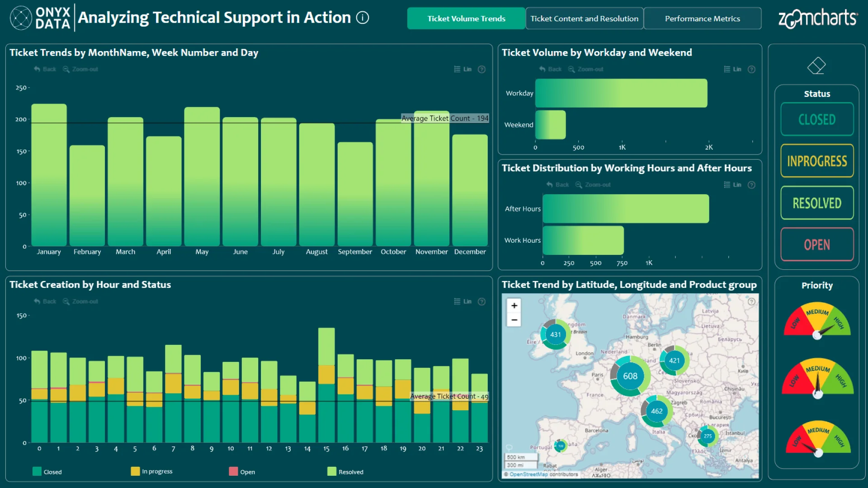Open help icon in Workday and Weekend chart
Image resolution: width=868 pixels, height=488 pixels.
(x=751, y=69)
